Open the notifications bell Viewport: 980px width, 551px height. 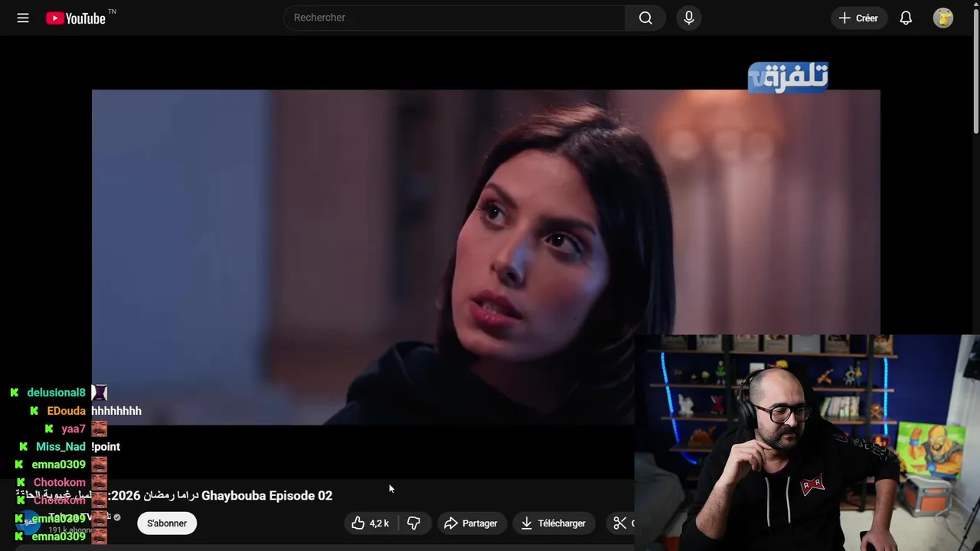[x=906, y=18]
